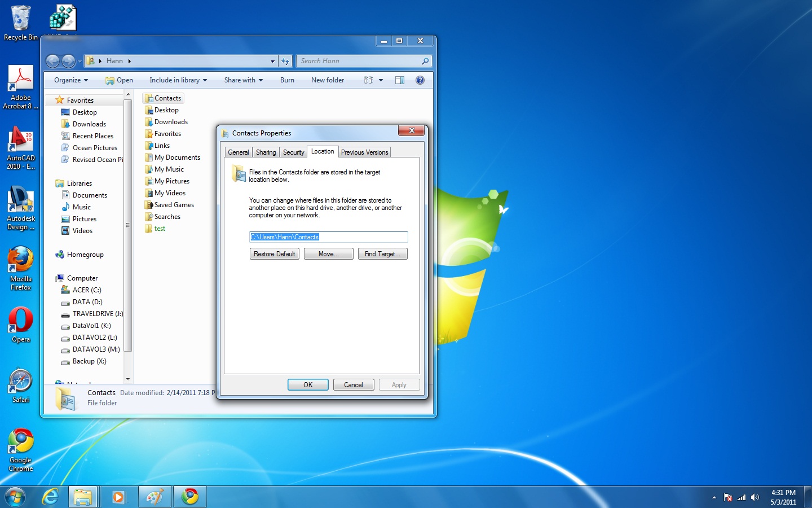Click Explorer forward navigation arrow
This screenshot has height=508, width=812.
pyautogui.click(x=68, y=61)
